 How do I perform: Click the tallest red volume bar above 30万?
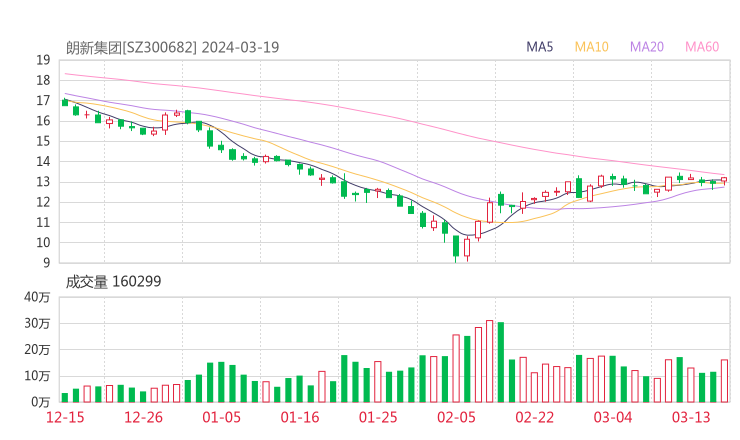(489, 361)
